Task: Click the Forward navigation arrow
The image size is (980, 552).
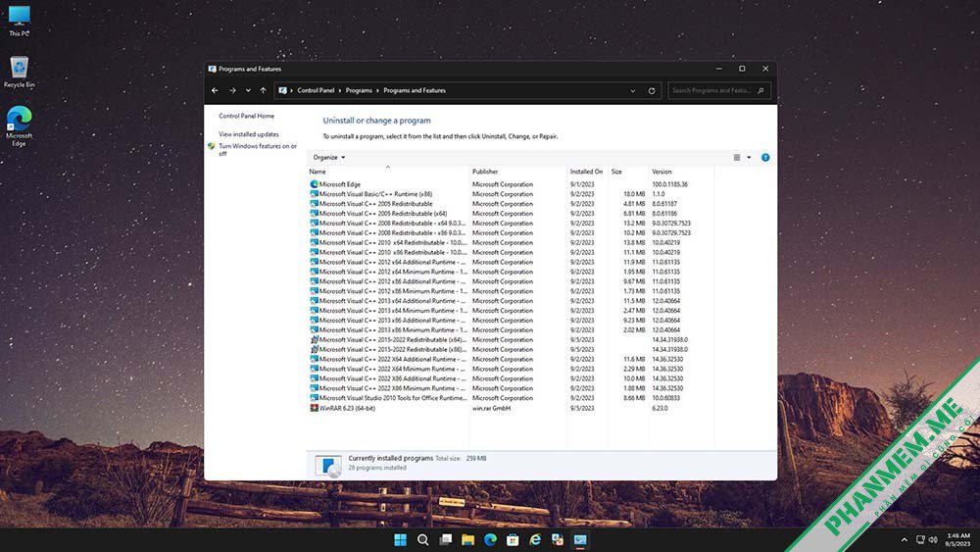Action: point(232,90)
